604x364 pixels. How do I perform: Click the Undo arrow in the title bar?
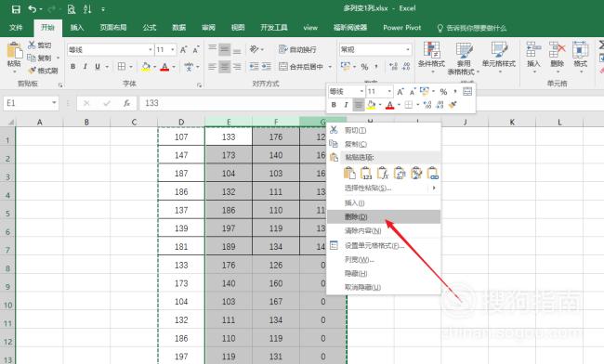(x=32, y=9)
